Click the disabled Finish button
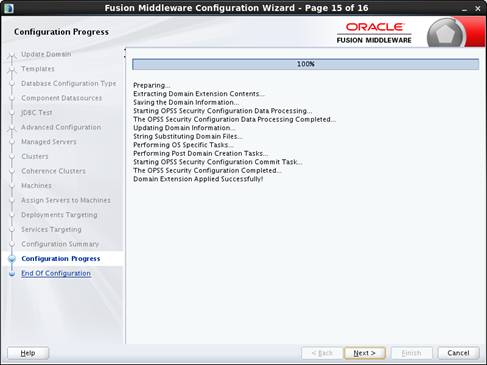The image size is (487, 365). [x=411, y=353]
